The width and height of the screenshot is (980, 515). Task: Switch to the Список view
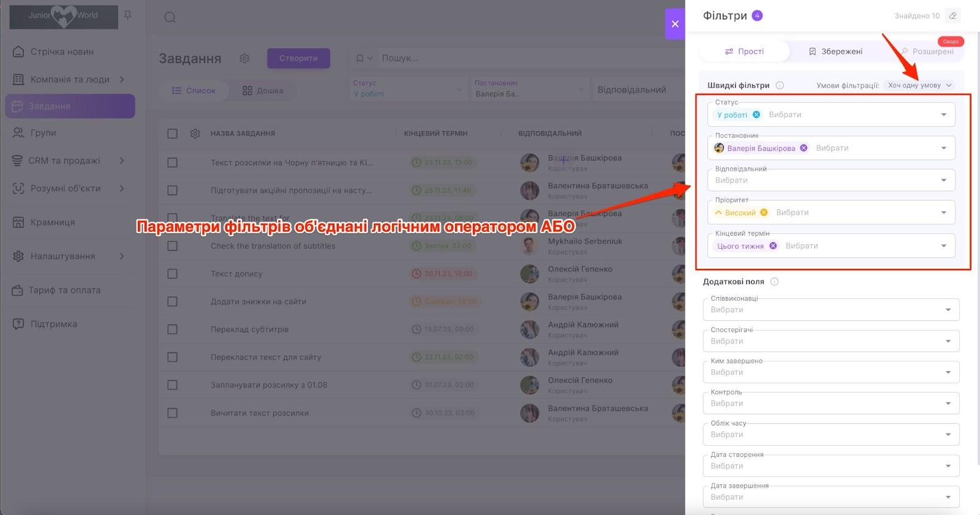194,91
